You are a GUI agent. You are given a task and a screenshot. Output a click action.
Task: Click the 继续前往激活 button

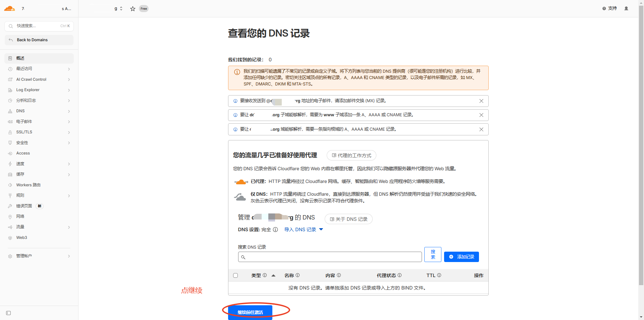coord(250,312)
